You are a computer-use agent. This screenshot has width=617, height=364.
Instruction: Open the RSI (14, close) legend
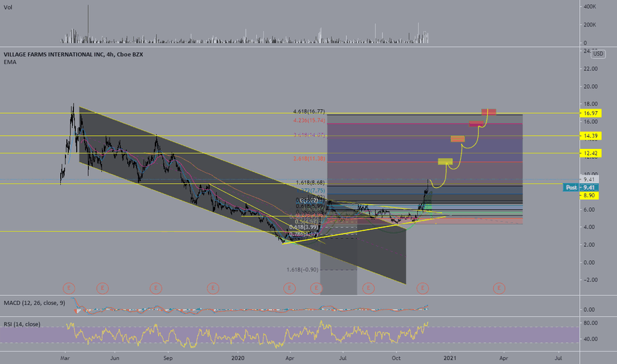[x=22, y=324]
